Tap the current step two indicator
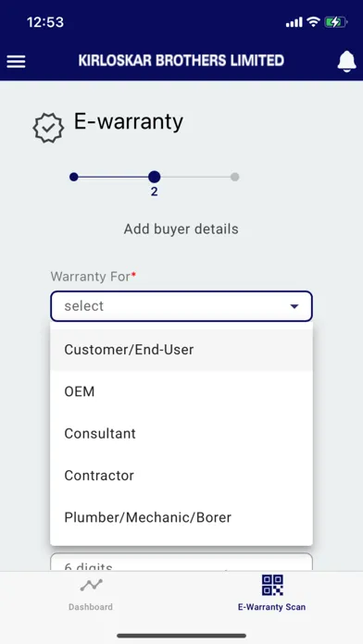The width and height of the screenshot is (363, 644). click(154, 177)
